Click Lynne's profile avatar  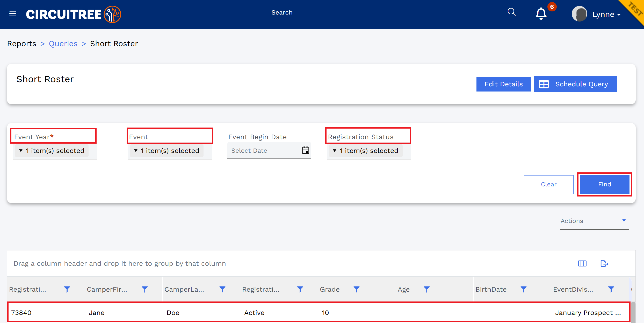[579, 14]
